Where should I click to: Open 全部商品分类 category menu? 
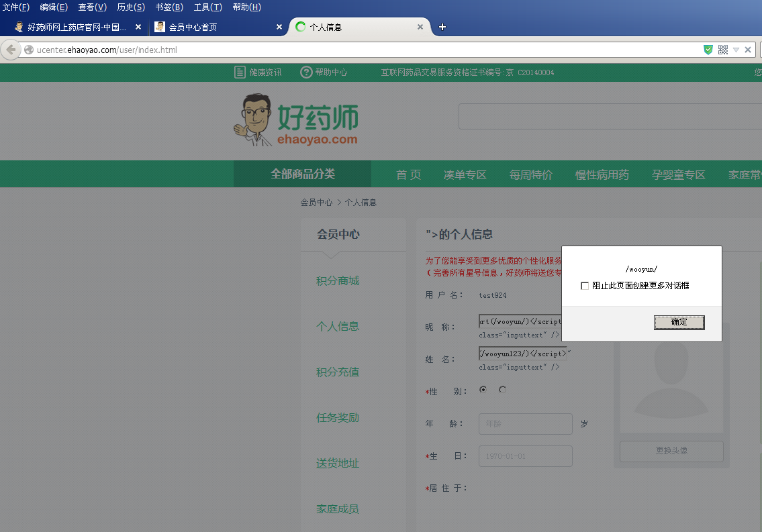[x=302, y=174]
